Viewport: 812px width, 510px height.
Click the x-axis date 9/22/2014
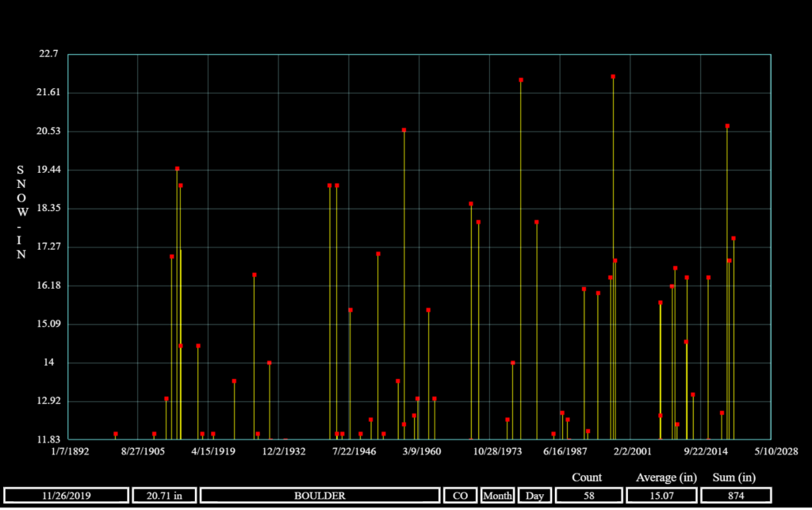pos(706,451)
